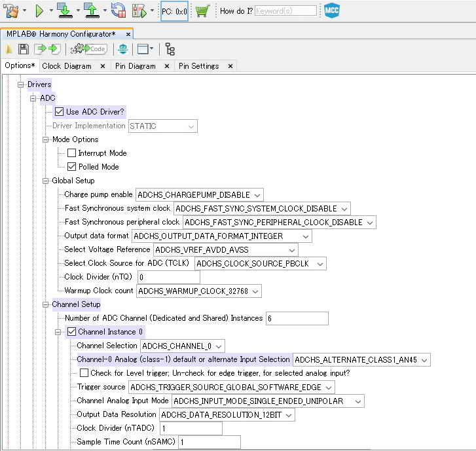476x451 pixels.
Task: Collapse the Mode Options node
Action: [x=46, y=139]
